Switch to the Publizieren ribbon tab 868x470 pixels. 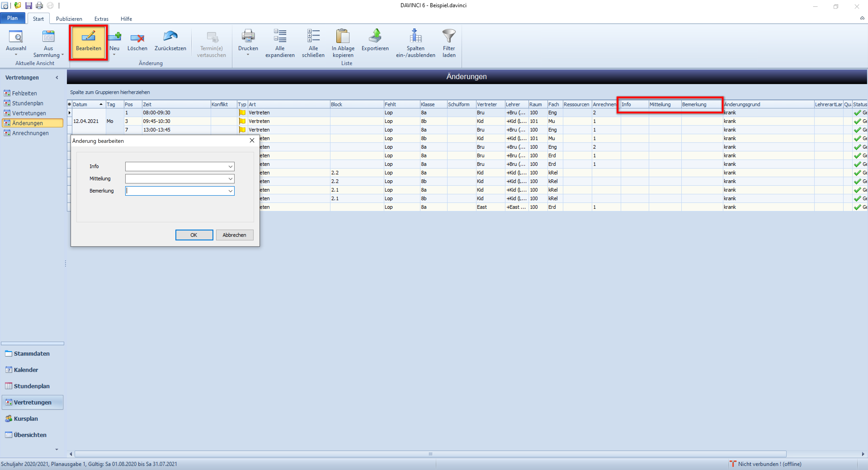(x=69, y=19)
